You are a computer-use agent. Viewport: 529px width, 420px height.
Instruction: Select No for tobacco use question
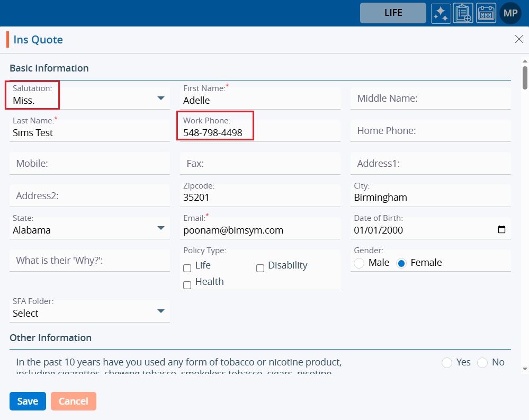coord(482,362)
